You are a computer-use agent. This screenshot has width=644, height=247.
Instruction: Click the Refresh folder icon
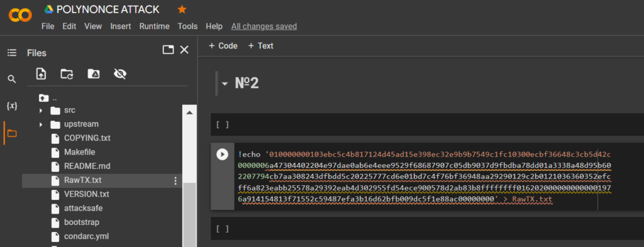(67, 74)
